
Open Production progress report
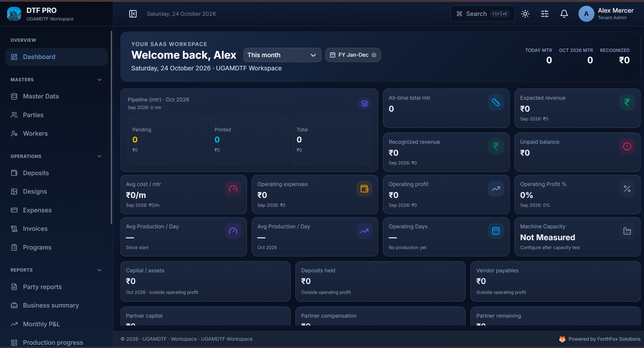click(x=56, y=342)
